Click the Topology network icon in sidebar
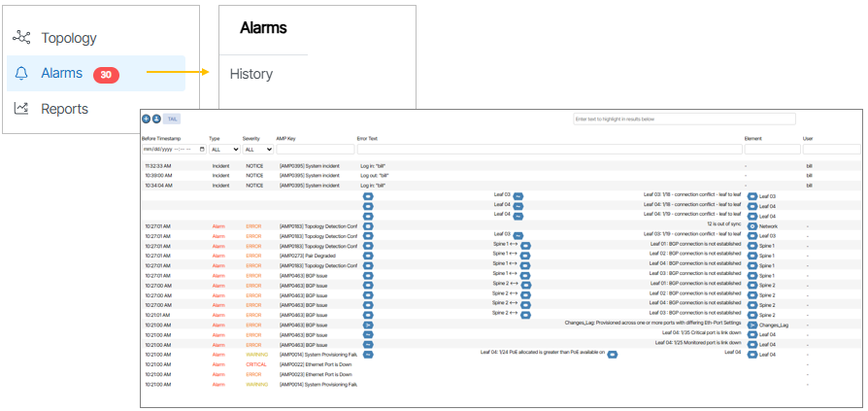The height and width of the screenshot is (411, 868). 21,38
